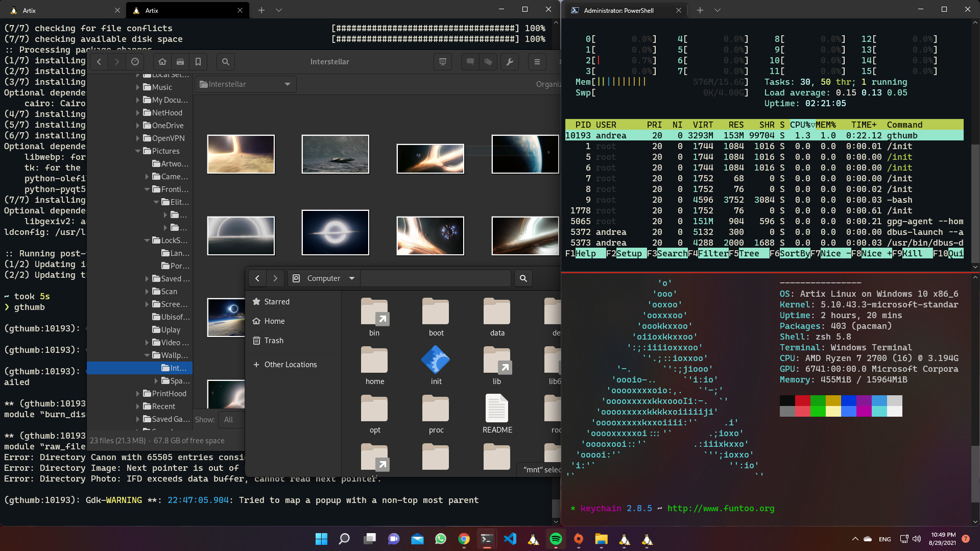Open Chrome from taskbar
The image size is (980, 551).
(464, 539)
